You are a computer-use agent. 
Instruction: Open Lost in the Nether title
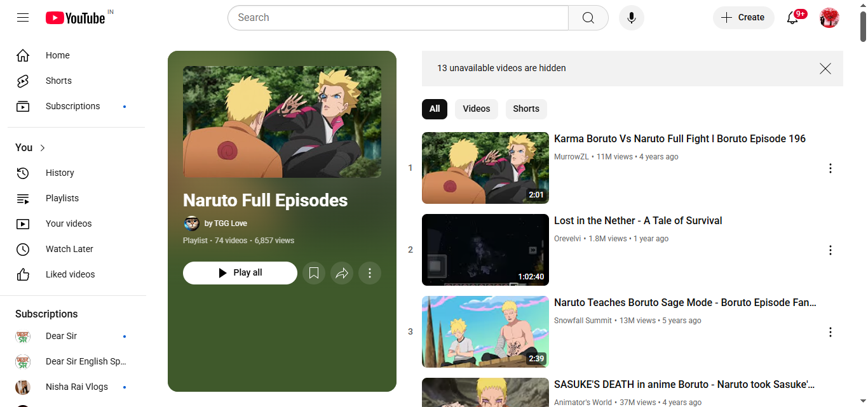(638, 220)
